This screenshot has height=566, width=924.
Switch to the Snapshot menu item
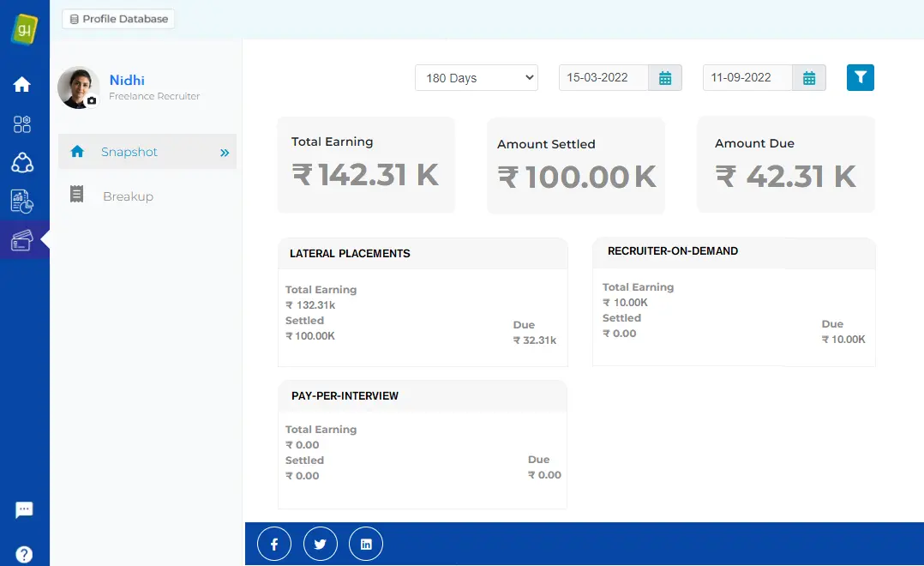coord(129,152)
